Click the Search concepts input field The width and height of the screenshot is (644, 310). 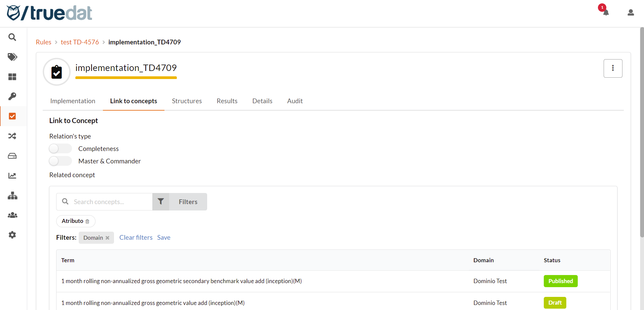tap(108, 202)
